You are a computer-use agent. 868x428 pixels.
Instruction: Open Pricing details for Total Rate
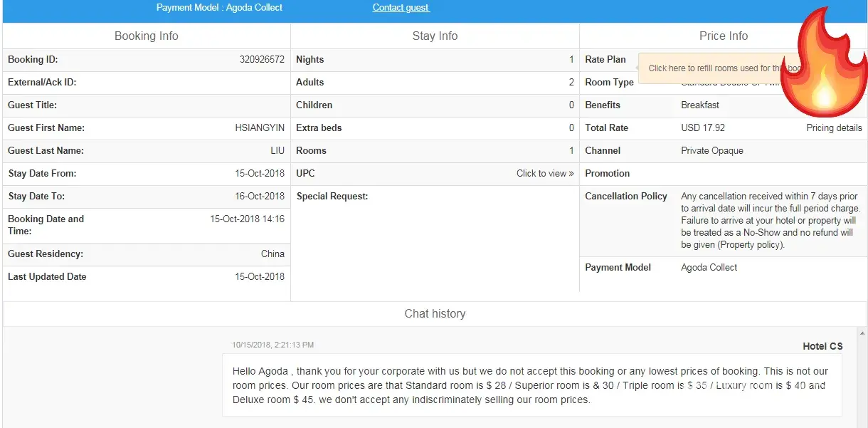point(834,128)
